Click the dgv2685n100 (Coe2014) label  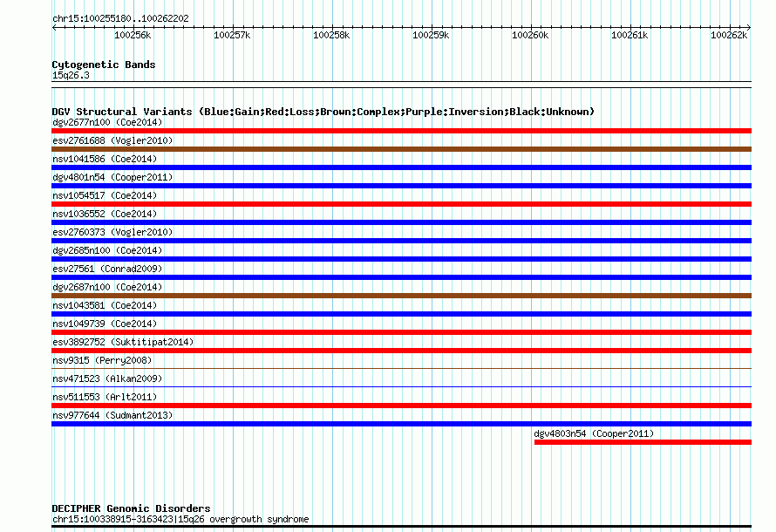click(107, 250)
